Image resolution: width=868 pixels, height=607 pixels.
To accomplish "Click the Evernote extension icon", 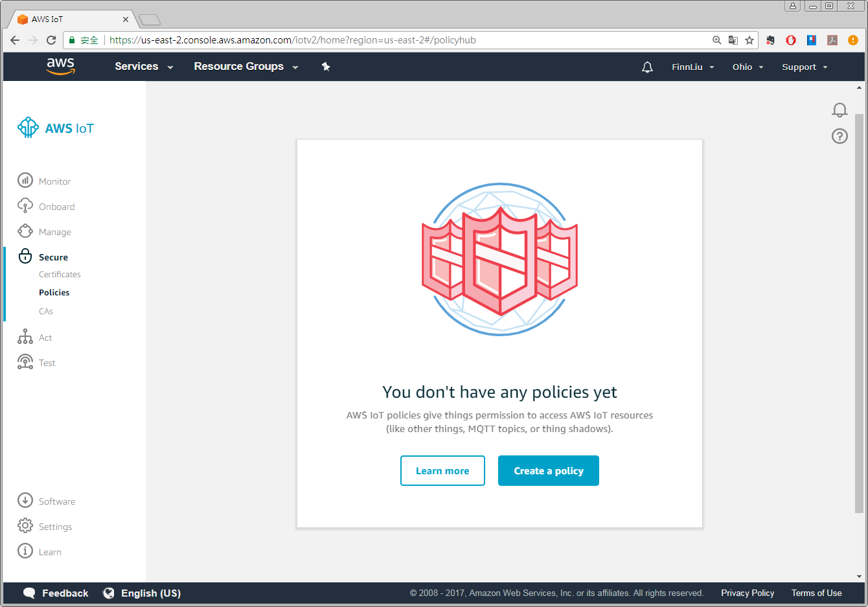I will point(770,40).
